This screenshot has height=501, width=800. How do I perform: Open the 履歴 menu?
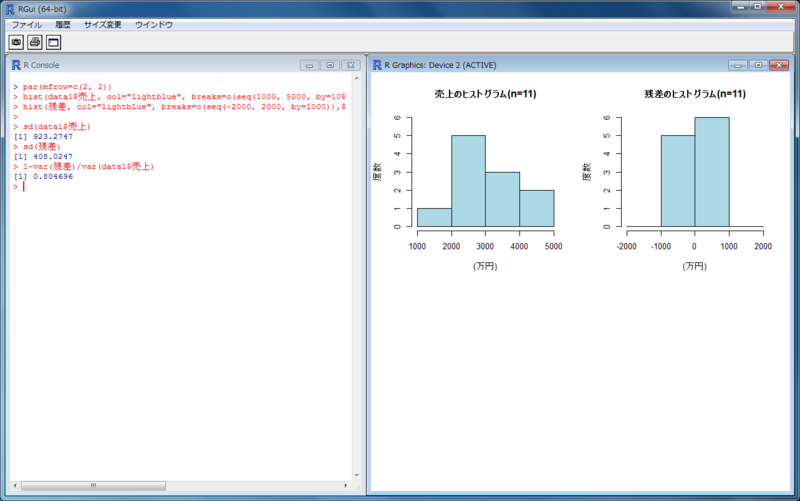pyautogui.click(x=63, y=24)
